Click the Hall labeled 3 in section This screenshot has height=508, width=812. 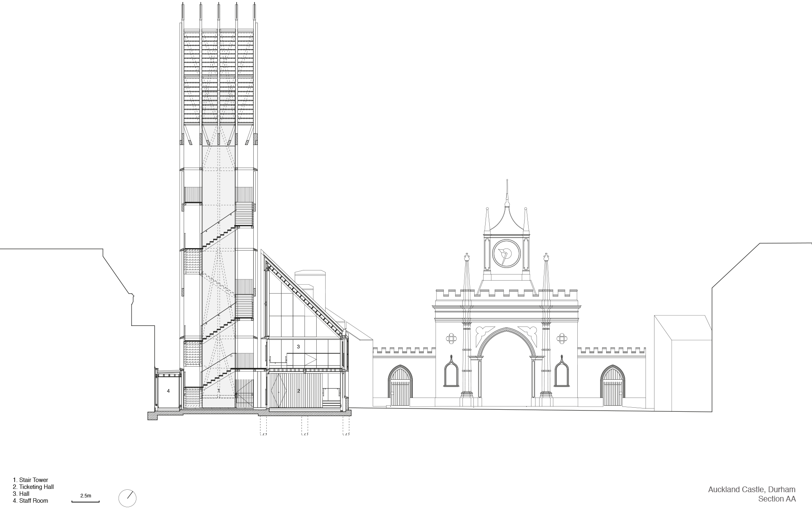[299, 346]
